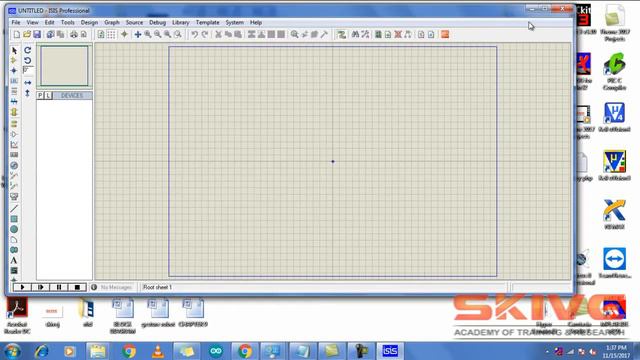
Task: Start simulation with the Play button
Action: pos(22,287)
